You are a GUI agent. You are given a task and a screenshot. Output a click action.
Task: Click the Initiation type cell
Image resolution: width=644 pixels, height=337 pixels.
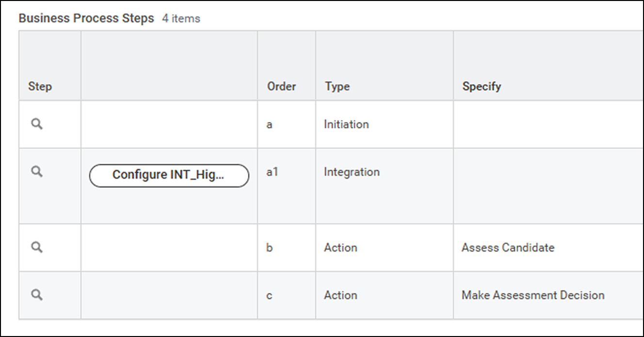(346, 124)
